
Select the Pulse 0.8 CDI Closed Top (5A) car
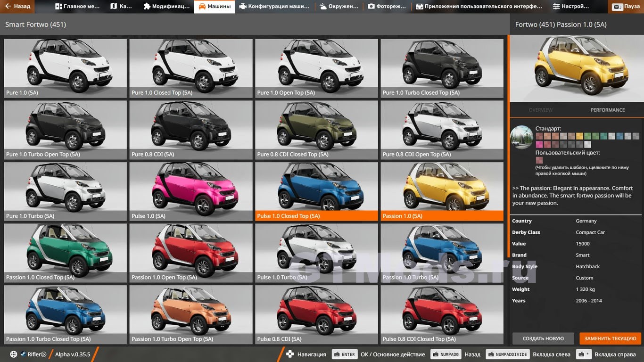pyautogui.click(x=442, y=314)
